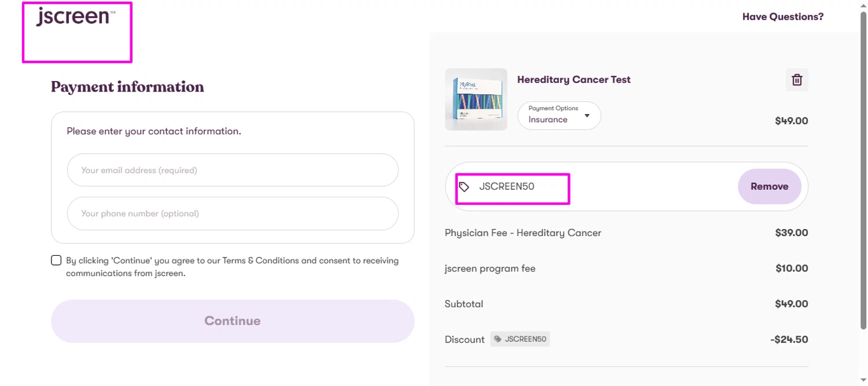Click the Hereditary Cancer Test title

tap(574, 80)
